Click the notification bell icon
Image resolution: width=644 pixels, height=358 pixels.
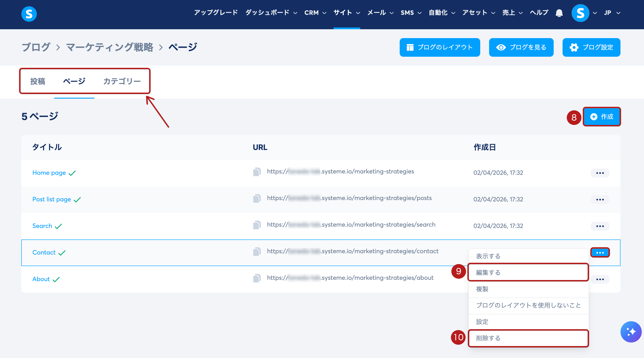click(x=559, y=13)
